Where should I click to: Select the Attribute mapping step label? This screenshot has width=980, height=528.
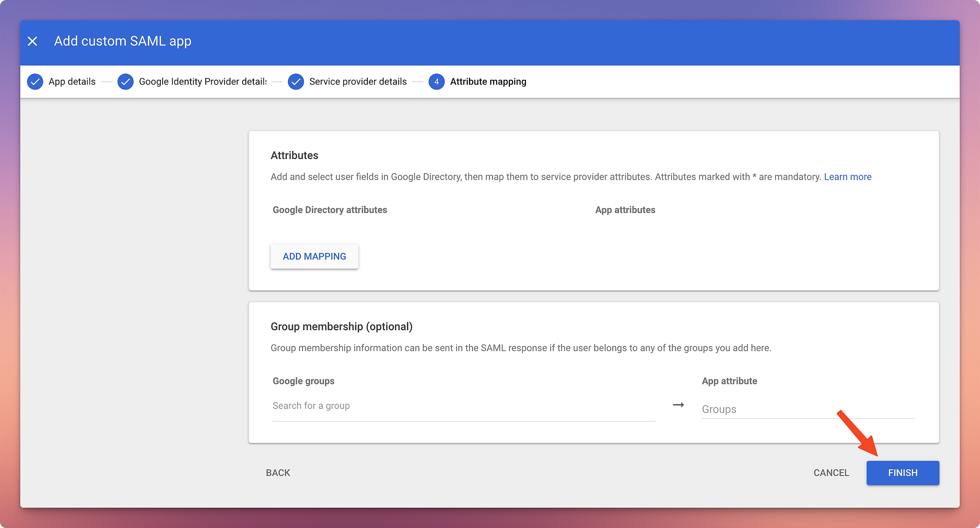[x=488, y=82]
